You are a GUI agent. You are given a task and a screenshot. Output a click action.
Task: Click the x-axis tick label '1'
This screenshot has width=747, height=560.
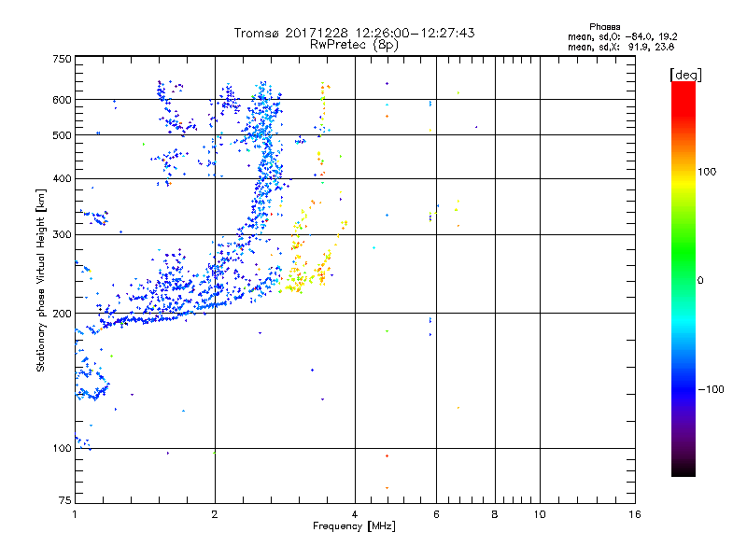point(75,514)
